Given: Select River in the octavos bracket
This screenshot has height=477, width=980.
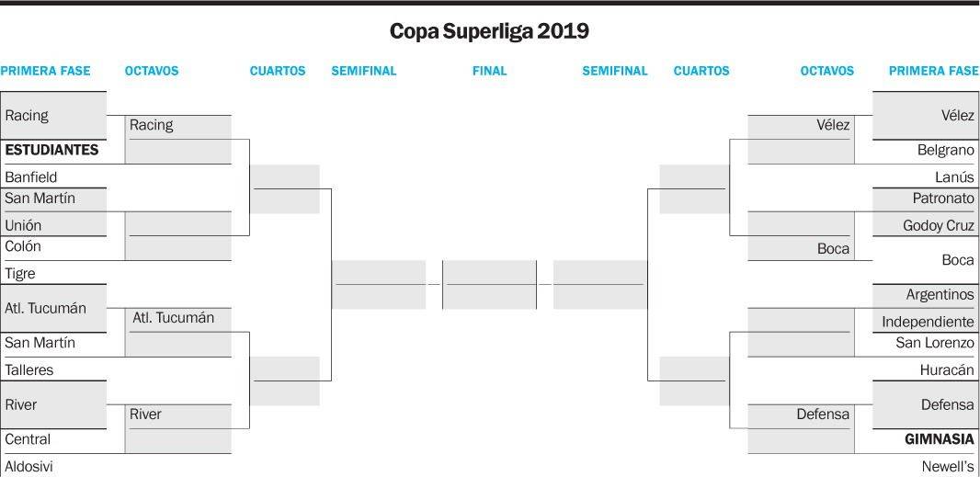Looking at the screenshot, I should 145,414.
